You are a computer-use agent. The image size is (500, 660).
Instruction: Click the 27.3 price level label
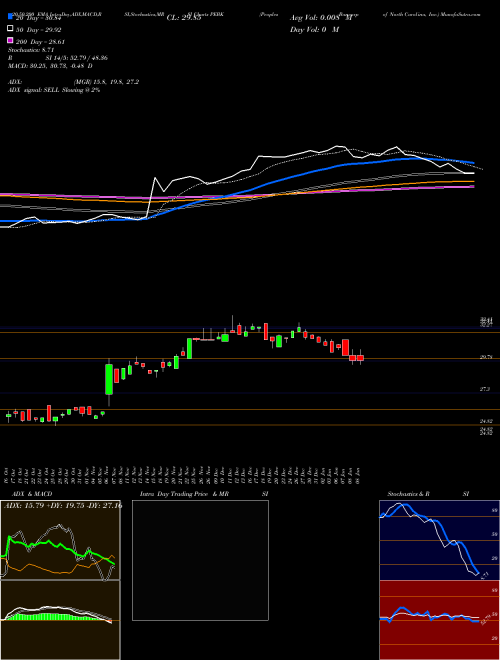point(485,389)
